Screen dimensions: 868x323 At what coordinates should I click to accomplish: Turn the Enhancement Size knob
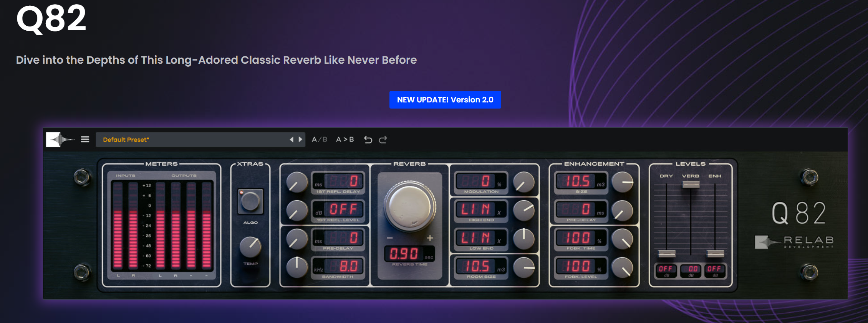(623, 182)
